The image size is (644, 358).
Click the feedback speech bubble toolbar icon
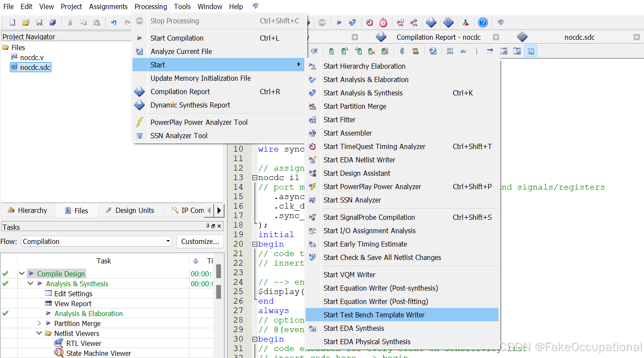(500, 22)
